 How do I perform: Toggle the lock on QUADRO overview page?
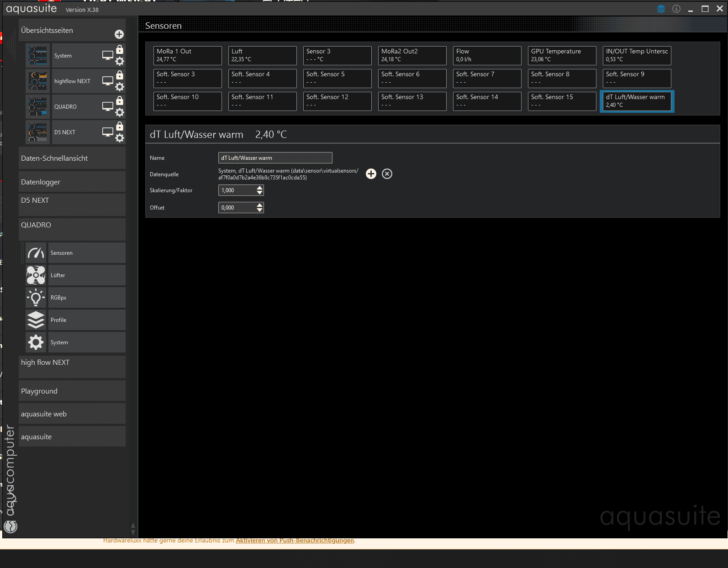[x=120, y=100]
